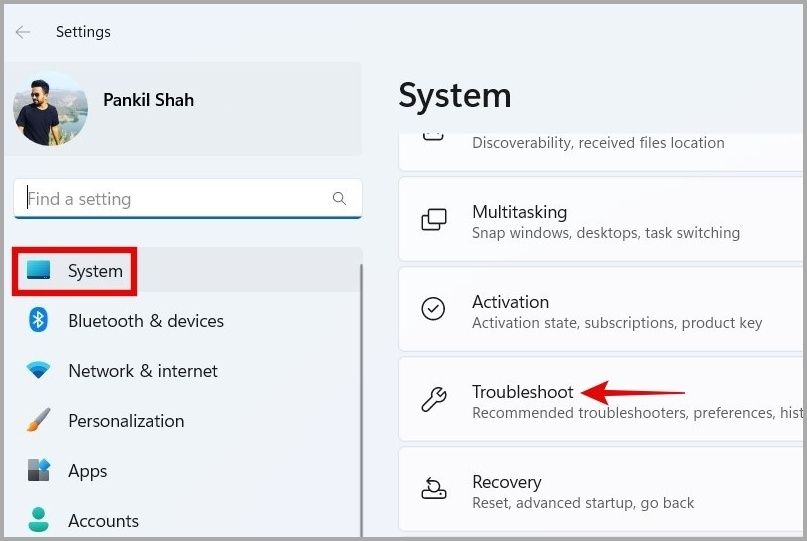
Task: Click the Apps tiles icon
Action: [x=39, y=469]
